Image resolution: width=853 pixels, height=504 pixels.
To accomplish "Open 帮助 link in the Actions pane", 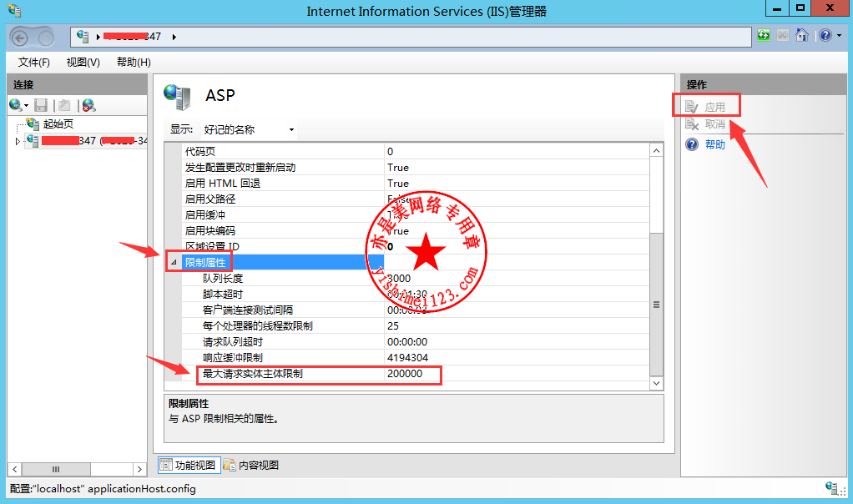I will 714,144.
